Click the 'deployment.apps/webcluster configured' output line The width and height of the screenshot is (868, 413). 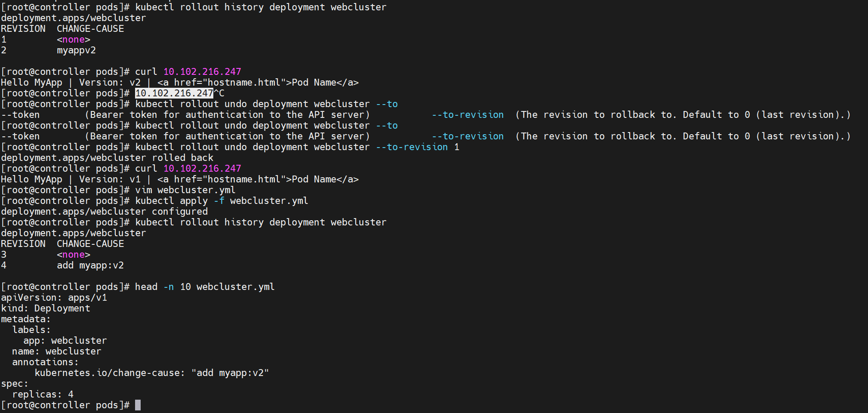tap(104, 212)
